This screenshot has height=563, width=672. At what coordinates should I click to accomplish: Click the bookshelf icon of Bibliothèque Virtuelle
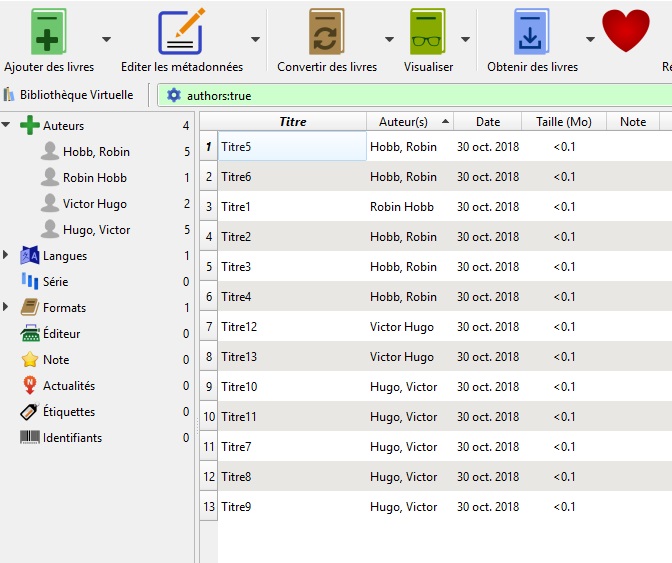[9, 95]
